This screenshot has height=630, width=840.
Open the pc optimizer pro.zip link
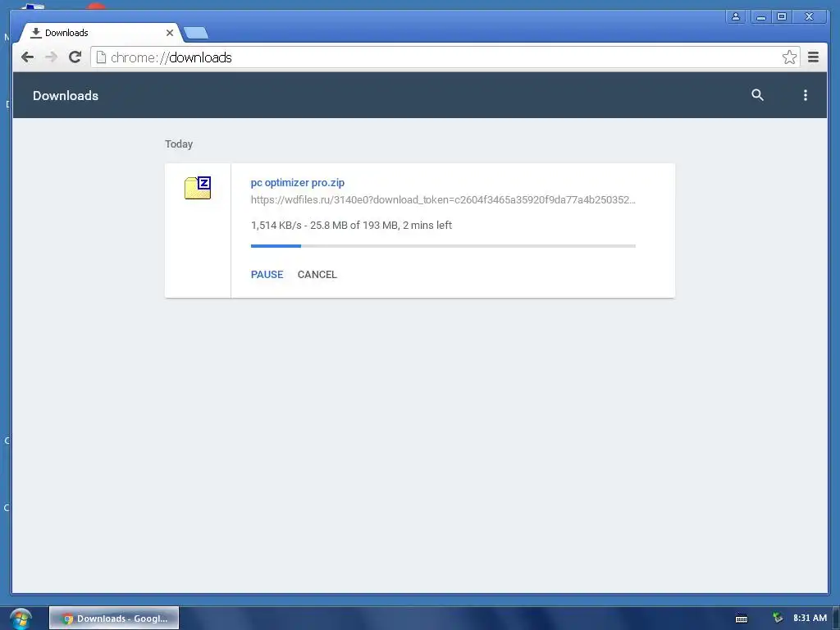pyautogui.click(x=297, y=183)
